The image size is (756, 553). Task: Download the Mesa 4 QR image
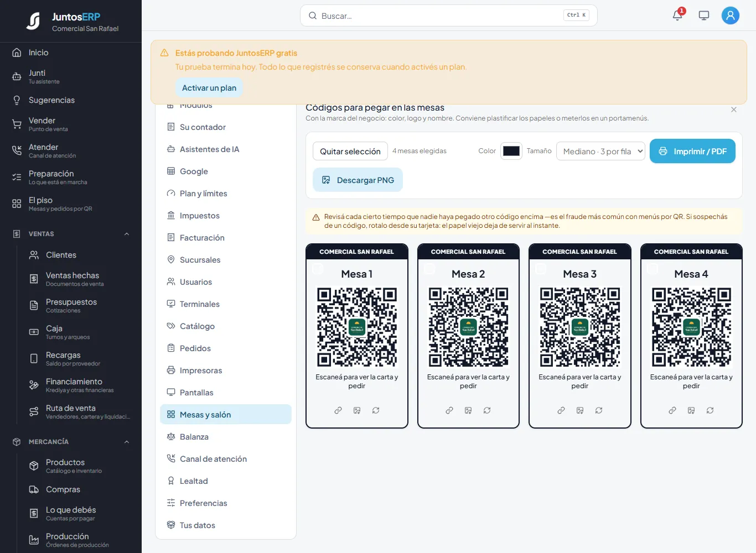pyautogui.click(x=691, y=410)
